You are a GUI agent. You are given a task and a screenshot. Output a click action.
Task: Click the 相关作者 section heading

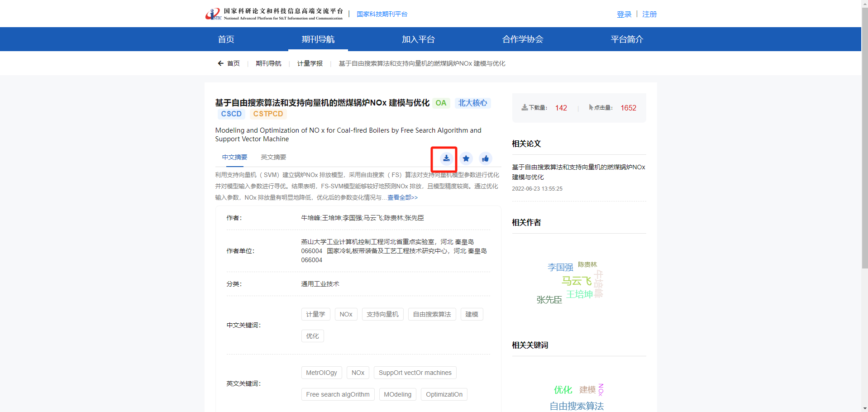point(526,222)
